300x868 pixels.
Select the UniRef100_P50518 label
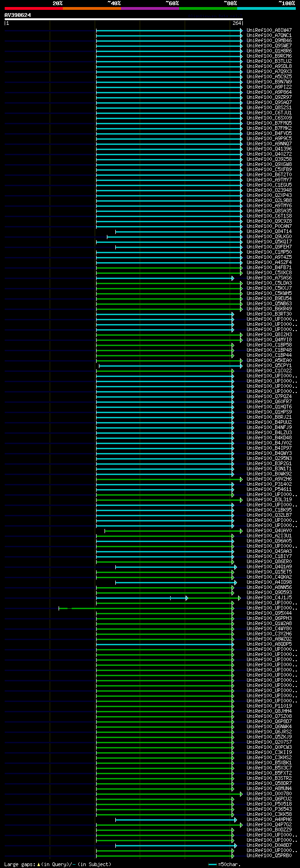[x=269, y=804]
